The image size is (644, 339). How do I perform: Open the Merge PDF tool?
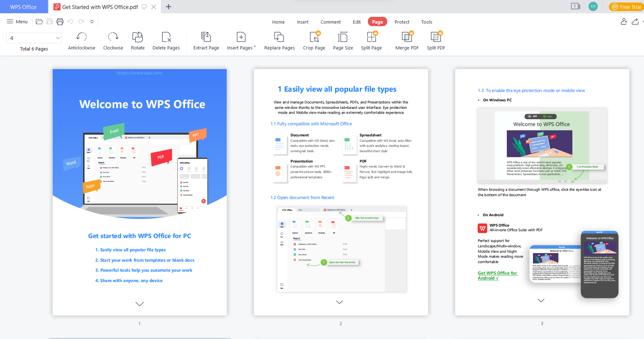tap(407, 40)
